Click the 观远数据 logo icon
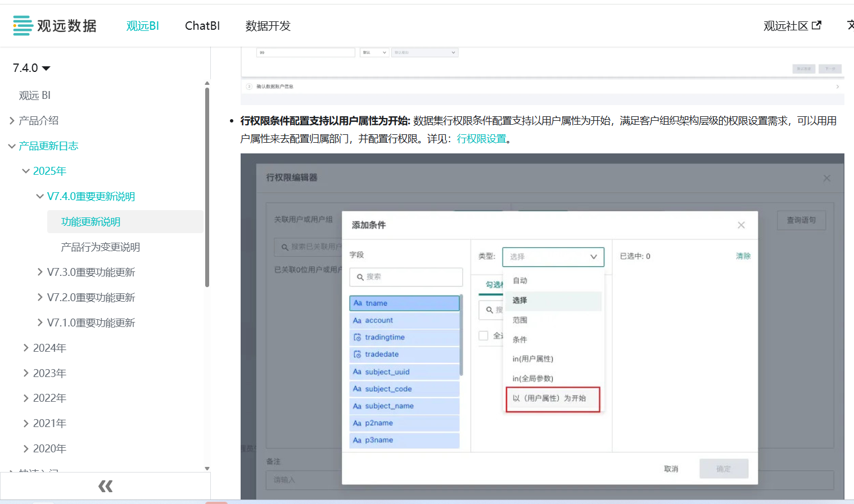Viewport: 854px width, 504px height. click(22, 25)
